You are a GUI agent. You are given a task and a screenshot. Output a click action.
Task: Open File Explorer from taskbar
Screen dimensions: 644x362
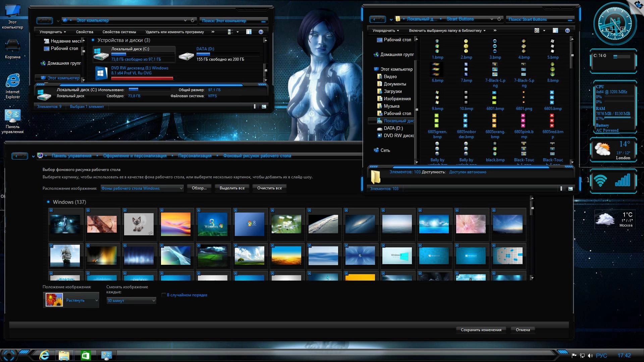pyautogui.click(x=64, y=355)
